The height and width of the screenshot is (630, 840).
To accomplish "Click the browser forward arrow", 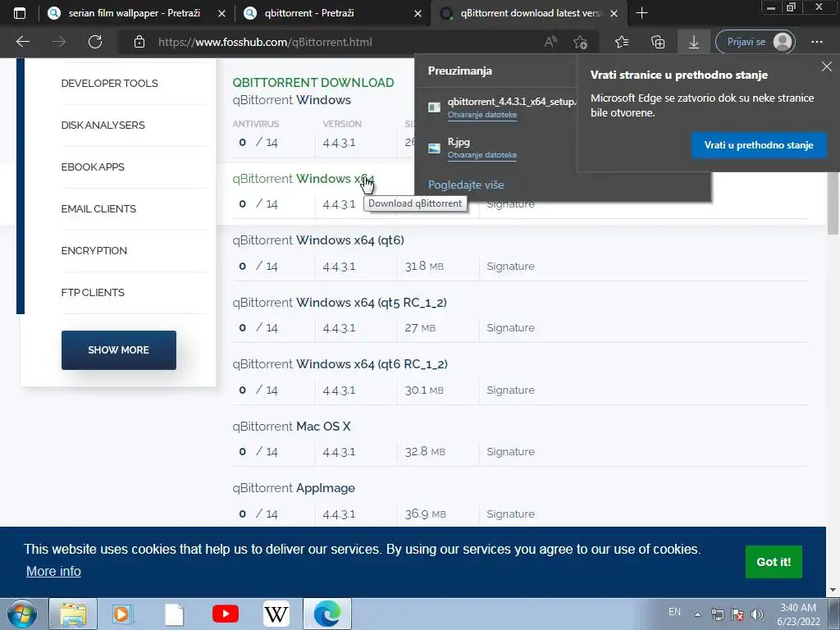I will coord(58,42).
